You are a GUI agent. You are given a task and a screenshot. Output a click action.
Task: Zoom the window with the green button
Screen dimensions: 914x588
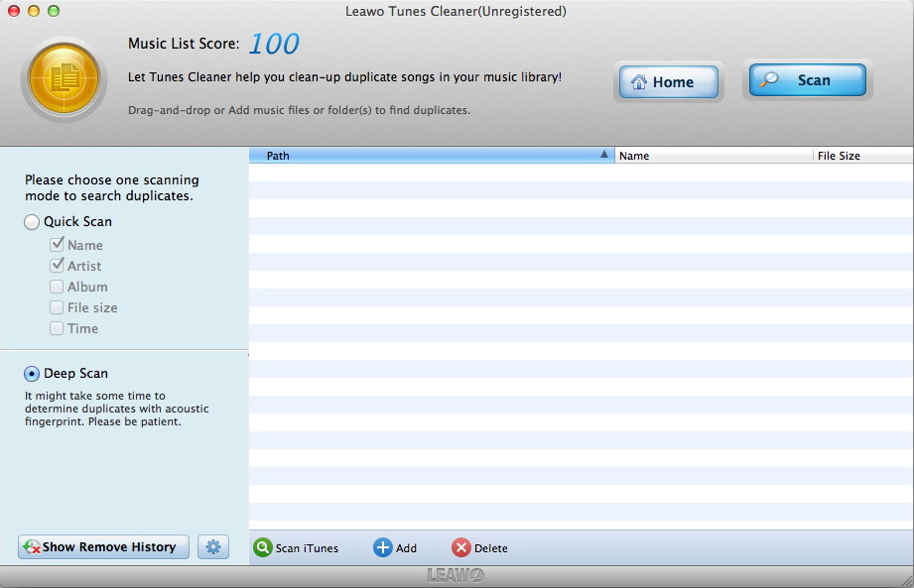[x=53, y=11]
